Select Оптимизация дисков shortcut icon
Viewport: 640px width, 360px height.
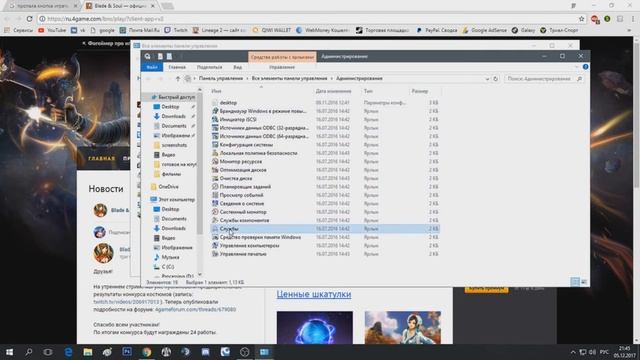pos(215,170)
